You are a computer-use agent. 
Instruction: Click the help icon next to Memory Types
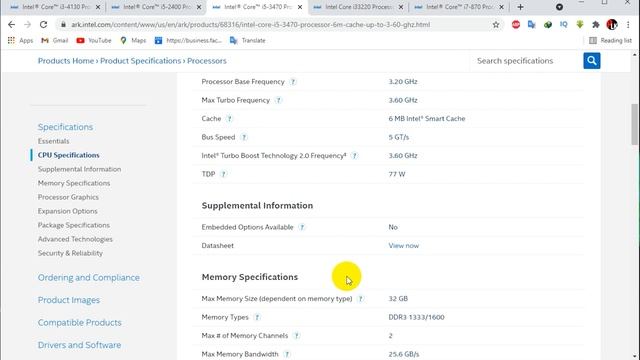[257, 317]
